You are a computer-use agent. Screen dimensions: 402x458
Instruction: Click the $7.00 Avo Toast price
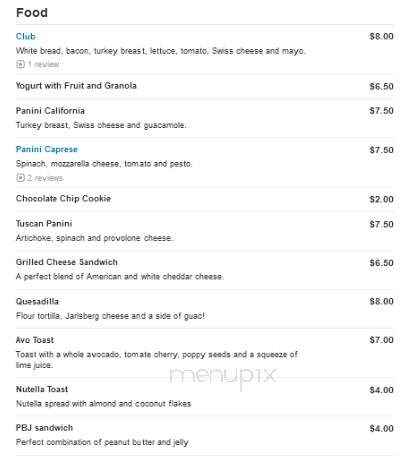tap(381, 340)
